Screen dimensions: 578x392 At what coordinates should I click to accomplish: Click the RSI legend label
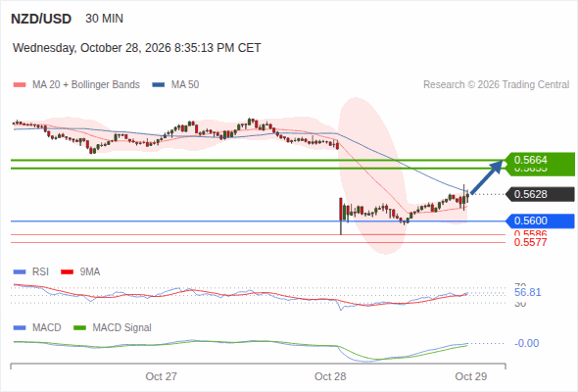coord(40,272)
